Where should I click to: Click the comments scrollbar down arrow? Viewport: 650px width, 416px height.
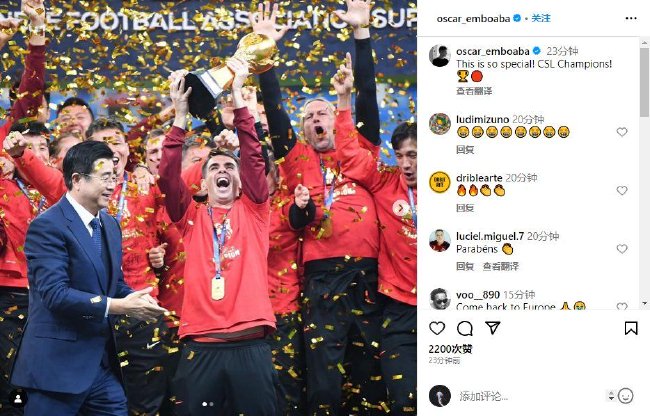(645, 303)
